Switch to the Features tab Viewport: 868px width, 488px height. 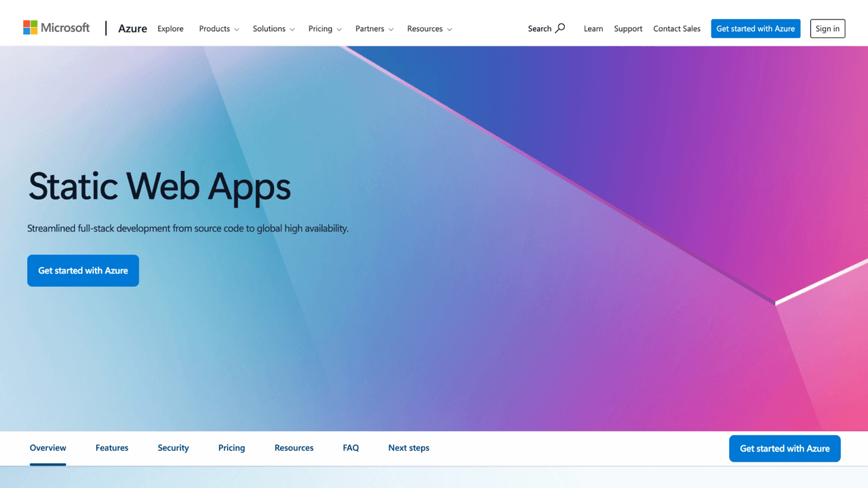pyautogui.click(x=111, y=448)
